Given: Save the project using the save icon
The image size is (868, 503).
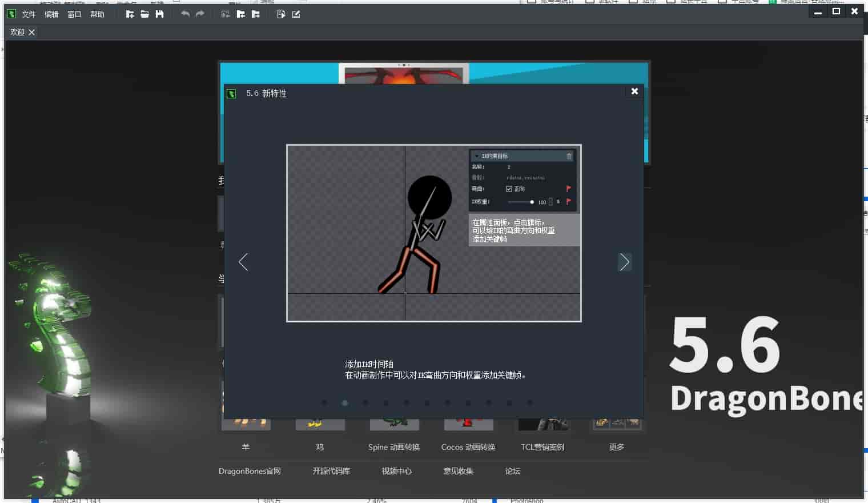Looking at the screenshot, I should coord(159,14).
